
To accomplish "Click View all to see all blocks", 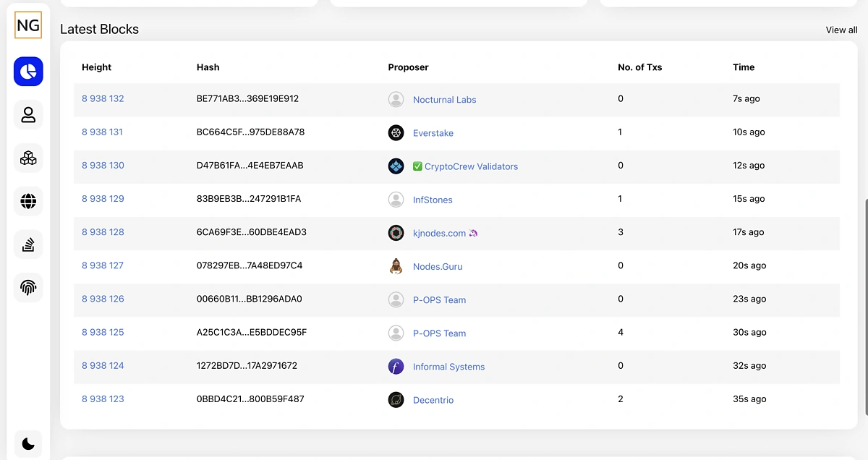I will pos(841,30).
